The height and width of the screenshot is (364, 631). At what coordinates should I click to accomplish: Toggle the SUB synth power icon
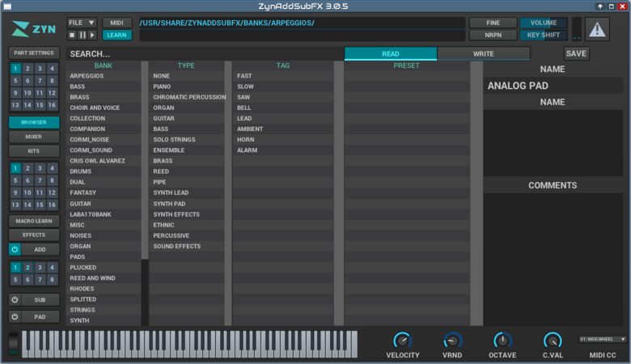pyautogui.click(x=15, y=299)
